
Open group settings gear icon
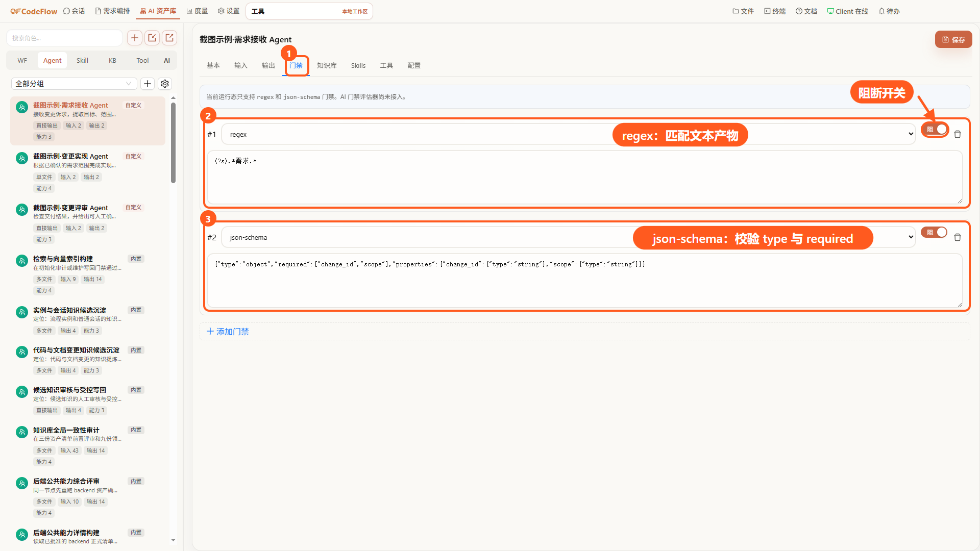(x=165, y=84)
